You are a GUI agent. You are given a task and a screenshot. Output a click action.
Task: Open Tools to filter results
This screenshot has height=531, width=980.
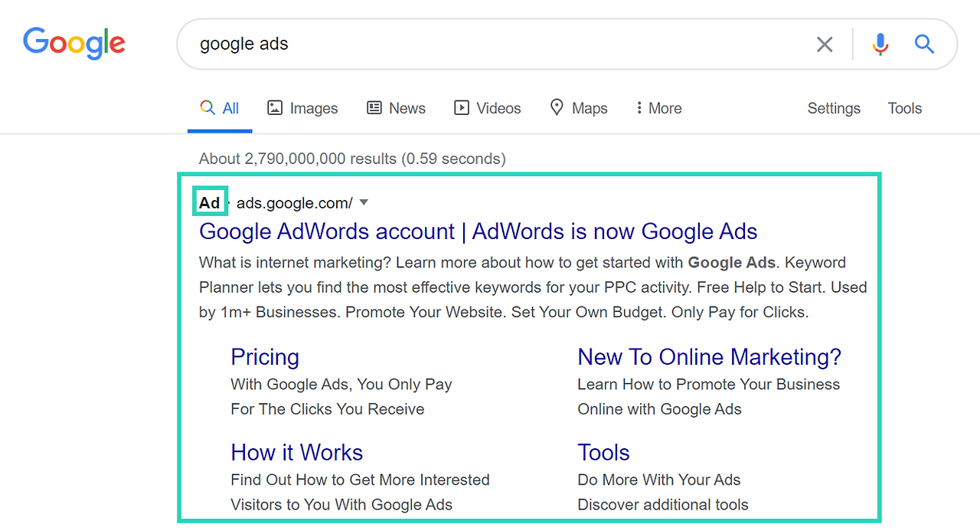pos(904,108)
